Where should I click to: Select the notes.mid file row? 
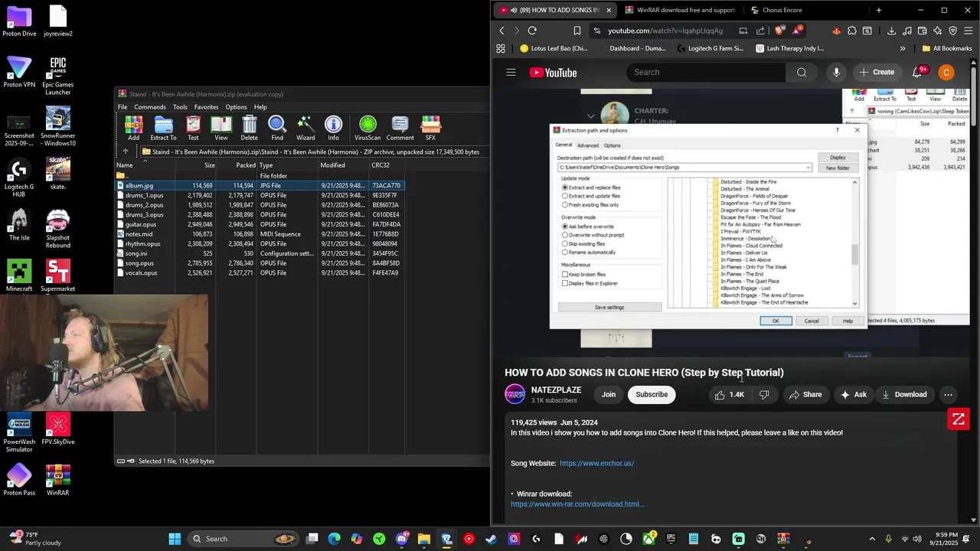(x=259, y=234)
